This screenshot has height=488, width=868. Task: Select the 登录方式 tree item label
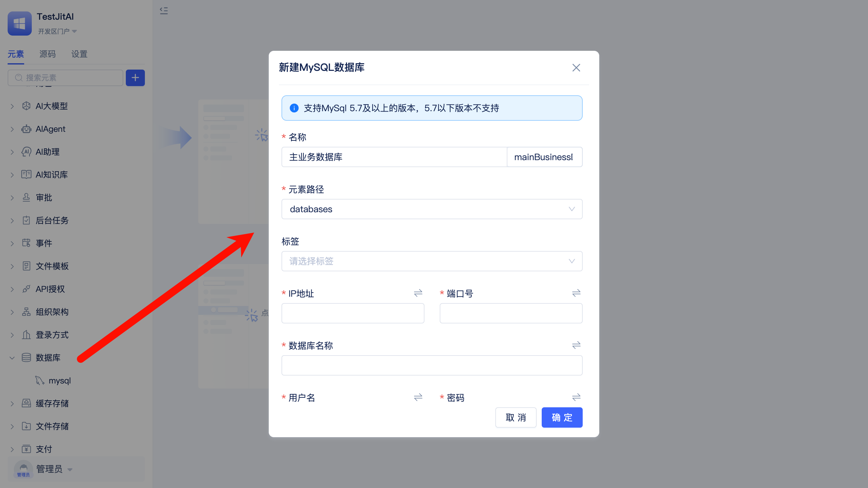[52, 335]
